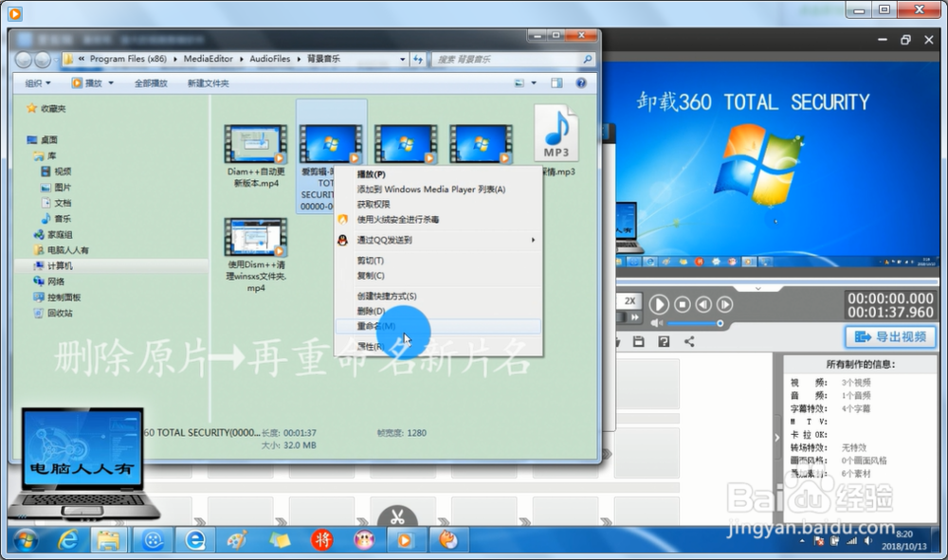The width and height of the screenshot is (948, 560).
Task: Click the 播放 toolbar button
Action: click(x=87, y=83)
